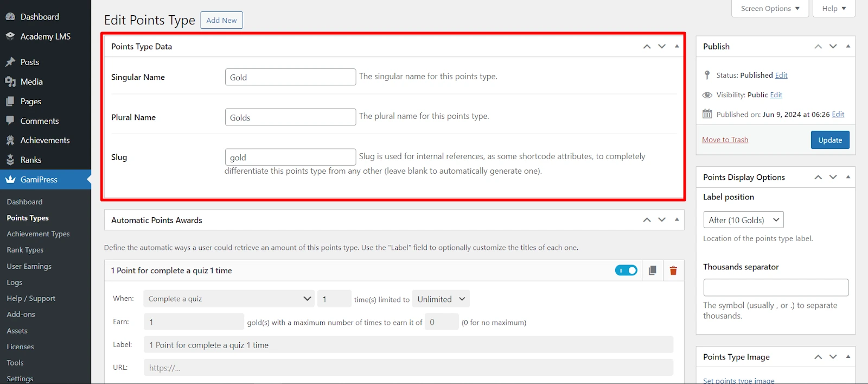Disable the quiz points award toggle switch
This screenshot has height=384, width=868.
pyautogui.click(x=626, y=270)
